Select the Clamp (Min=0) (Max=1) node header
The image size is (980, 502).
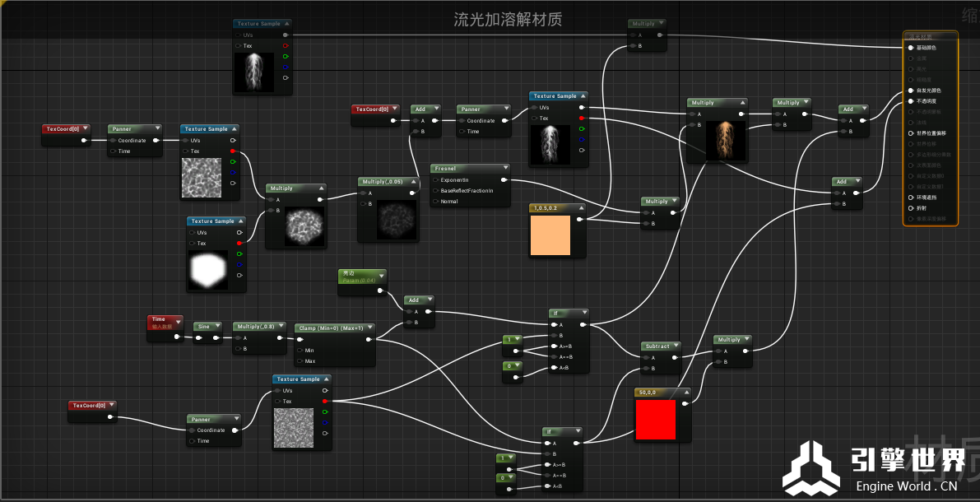334,328
